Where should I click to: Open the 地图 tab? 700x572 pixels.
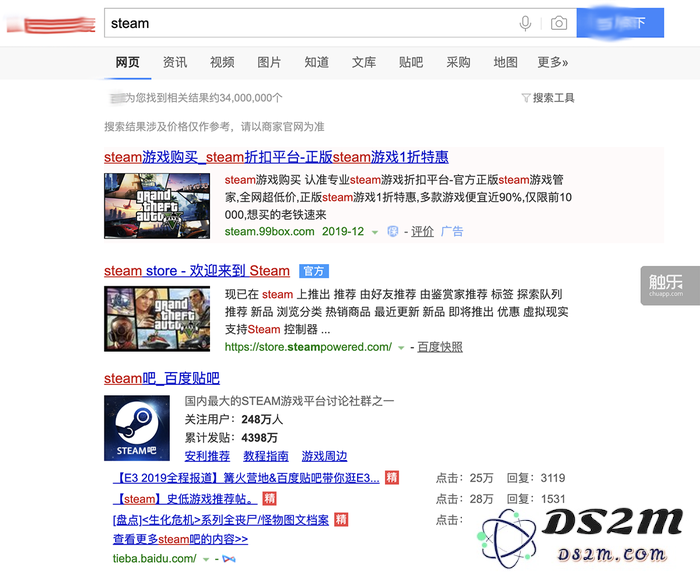point(506,62)
